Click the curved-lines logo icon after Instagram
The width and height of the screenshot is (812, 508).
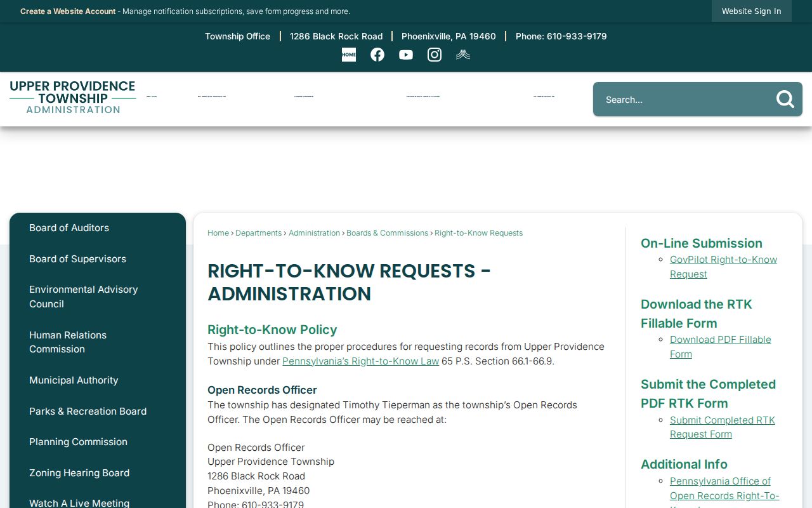[463, 55]
